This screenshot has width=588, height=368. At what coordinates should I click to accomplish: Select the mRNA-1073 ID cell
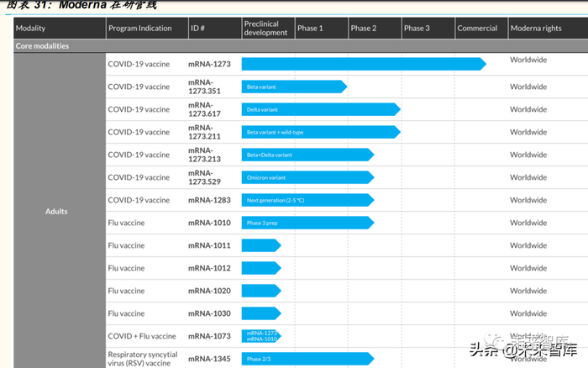[x=209, y=336]
